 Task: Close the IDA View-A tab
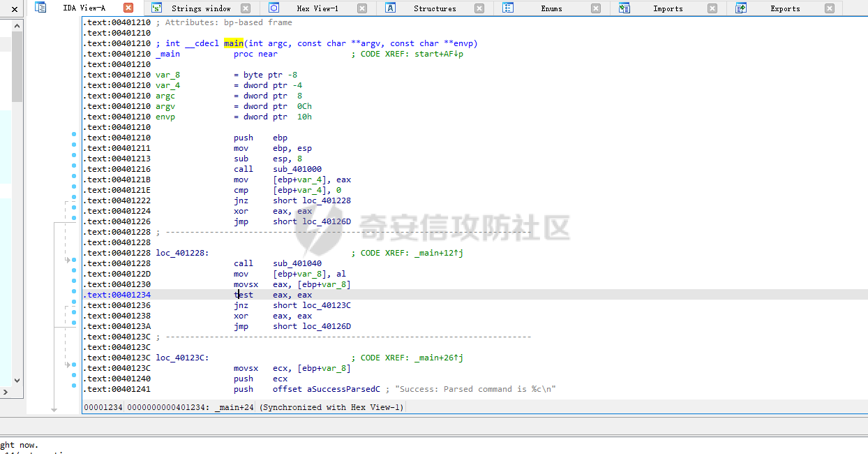pyautogui.click(x=128, y=8)
